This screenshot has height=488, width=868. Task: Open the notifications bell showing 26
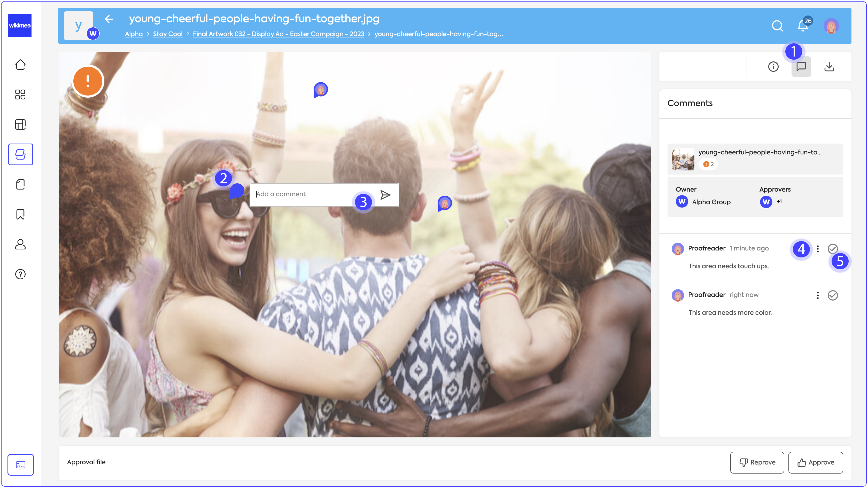[803, 26]
